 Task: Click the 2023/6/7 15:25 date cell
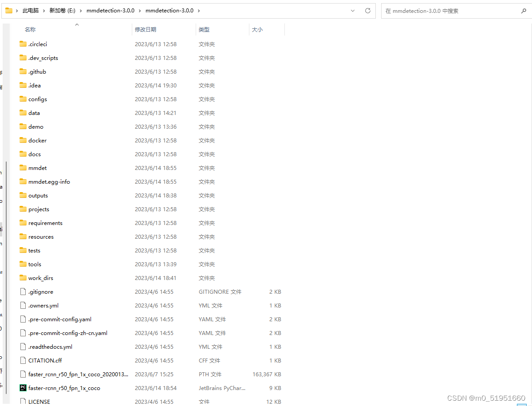154,374
